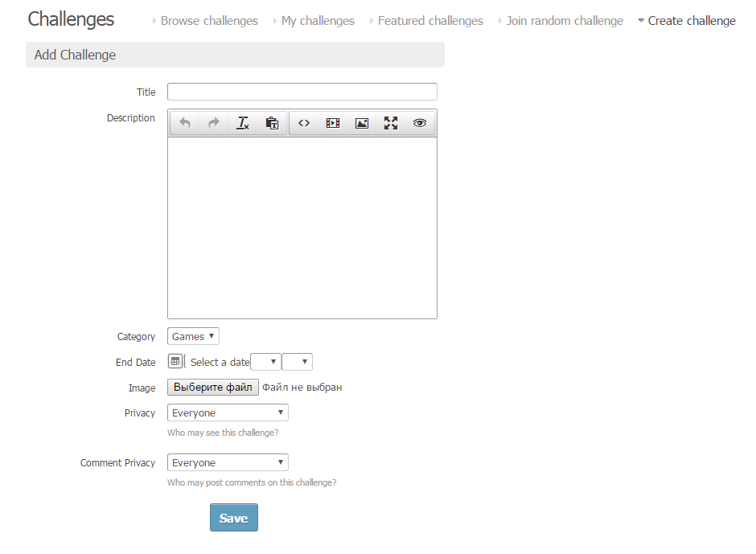Click the Clear formatting icon
This screenshot has height=554, width=756.
click(x=243, y=124)
